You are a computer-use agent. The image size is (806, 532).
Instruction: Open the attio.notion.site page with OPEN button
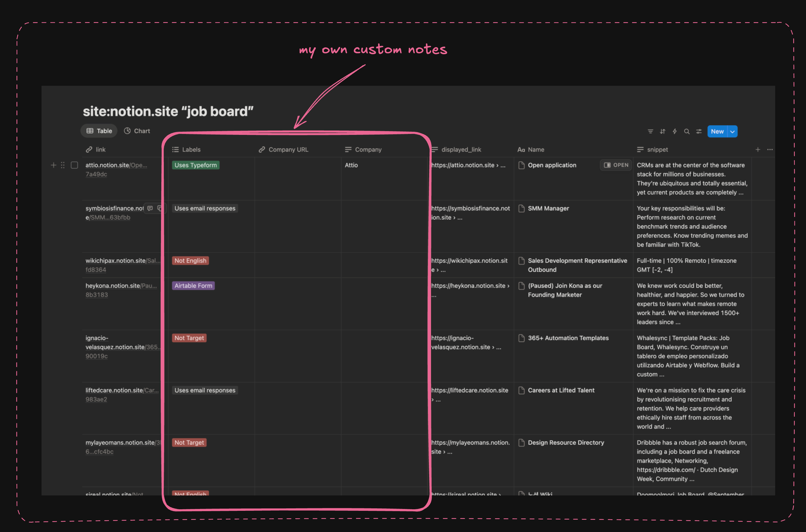pyautogui.click(x=615, y=165)
